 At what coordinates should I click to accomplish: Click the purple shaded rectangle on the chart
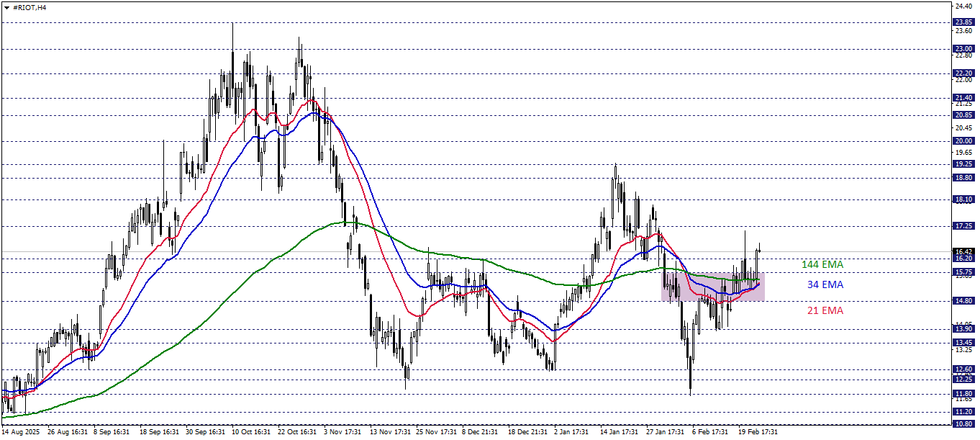point(712,287)
